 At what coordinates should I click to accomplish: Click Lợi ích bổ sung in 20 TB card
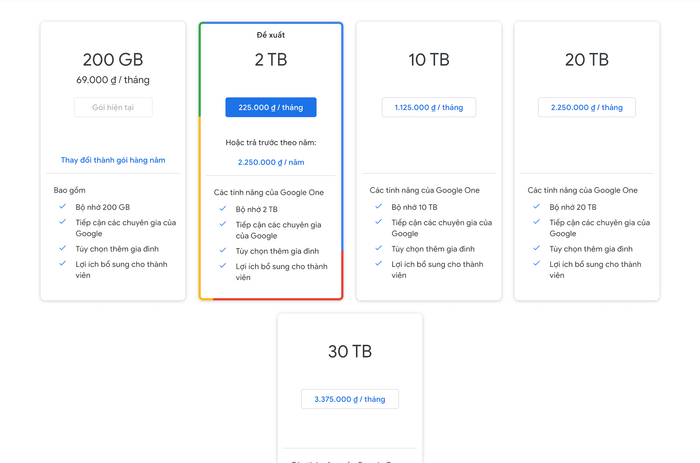[x=595, y=270]
